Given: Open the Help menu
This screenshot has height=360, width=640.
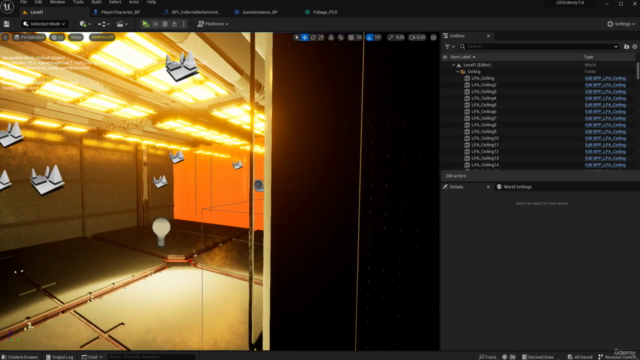Looking at the screenshot, I should coord(151,2).
